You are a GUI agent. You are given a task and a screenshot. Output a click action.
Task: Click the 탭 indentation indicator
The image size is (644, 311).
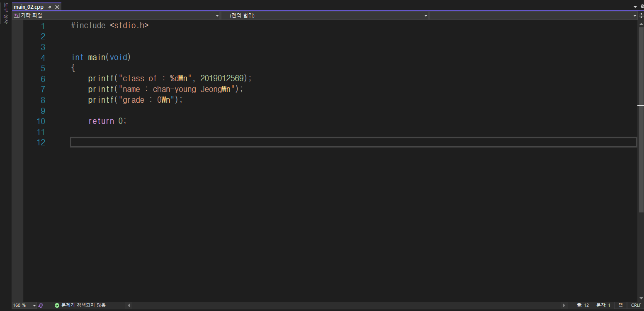621,305
